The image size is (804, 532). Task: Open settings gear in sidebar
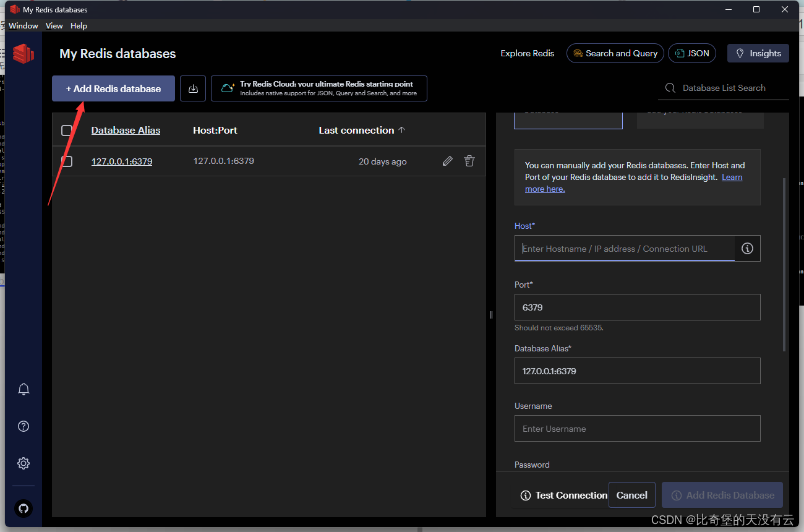click(24, 463)
